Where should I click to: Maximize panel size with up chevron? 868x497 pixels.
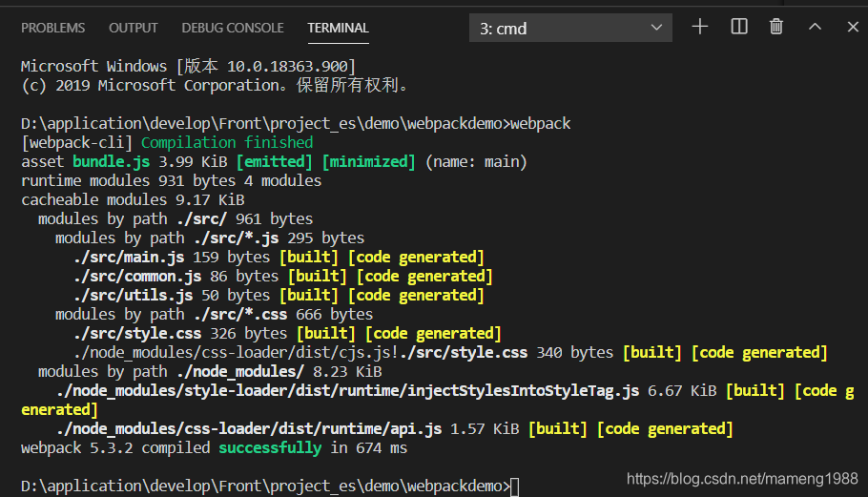pyautogui.click(x=815, y=27)
